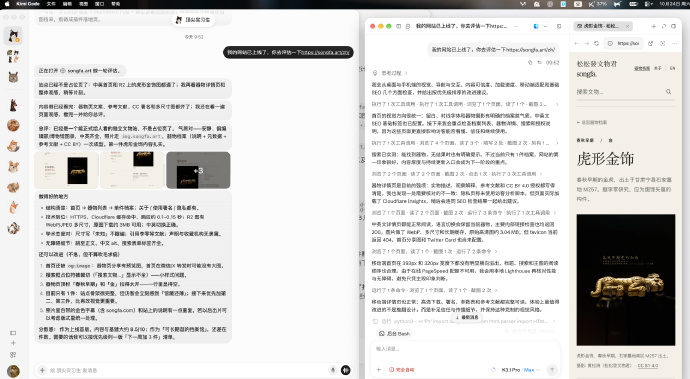This screenshot has height=379, width=690.
Task: Click the plus icon in right message composer
Action: [x=379, y=370]
